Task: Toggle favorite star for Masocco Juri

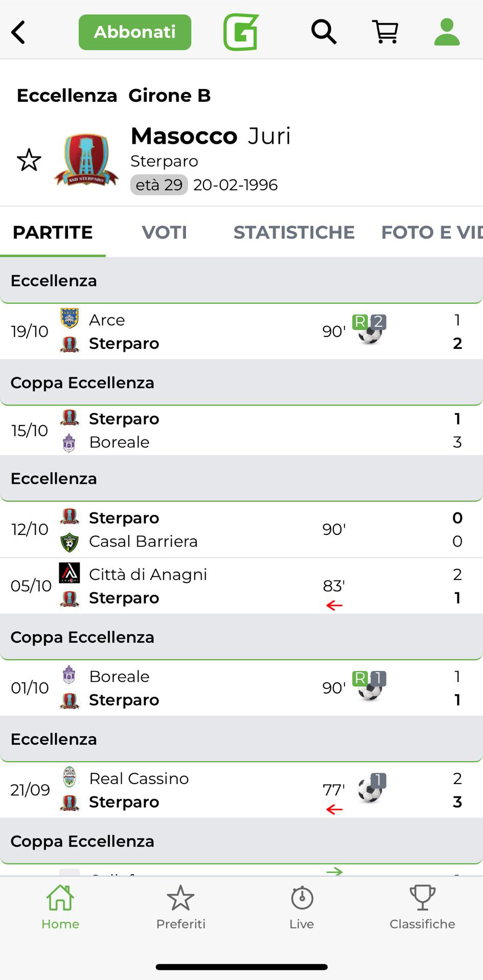Action: tap(29, 160)
